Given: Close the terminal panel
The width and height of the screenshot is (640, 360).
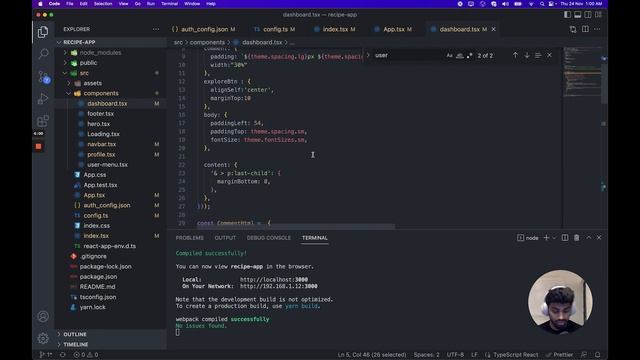Looking at the screenshot, I should point(599,238).
